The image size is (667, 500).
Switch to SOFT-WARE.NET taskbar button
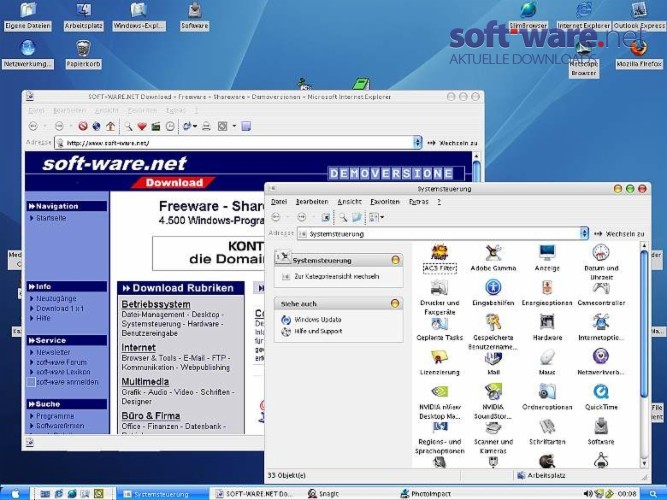coord(254,494)
